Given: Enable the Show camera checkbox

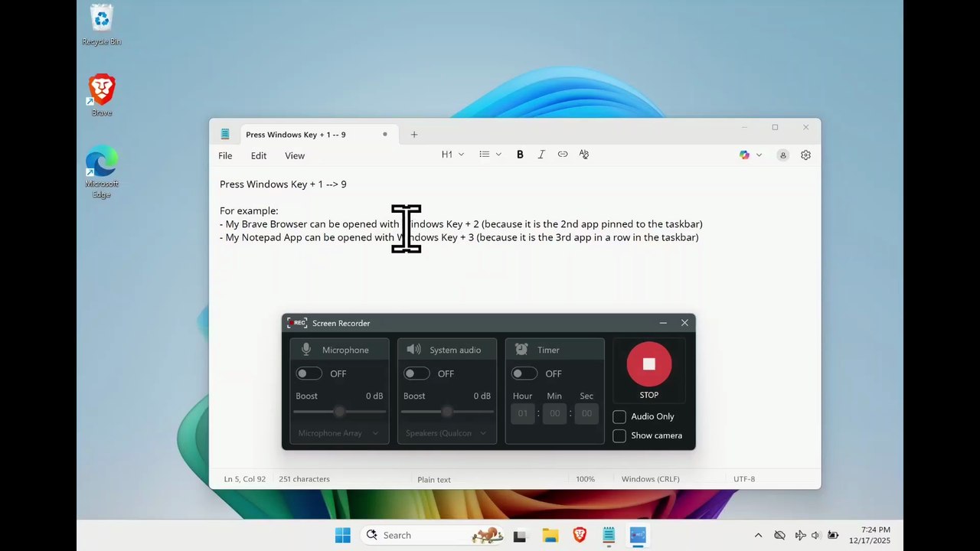Looking at the screenshot, I should (x=619, y=435).
